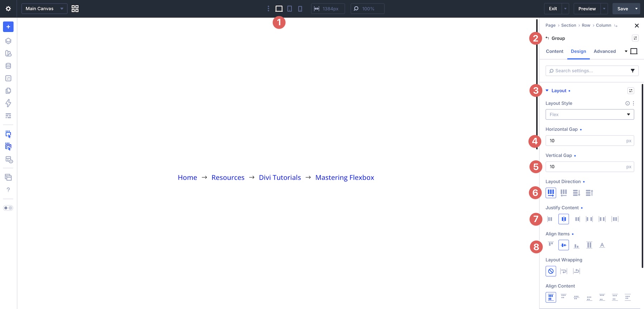Switch to the Content tab
The width and height of the screenshot is (644, 309).
(x=555, y=51)
